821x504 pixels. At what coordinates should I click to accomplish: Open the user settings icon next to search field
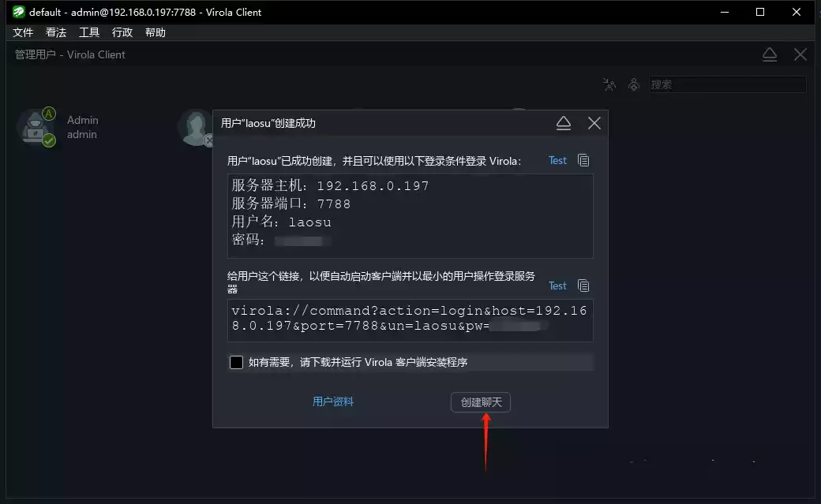[634, 84]
